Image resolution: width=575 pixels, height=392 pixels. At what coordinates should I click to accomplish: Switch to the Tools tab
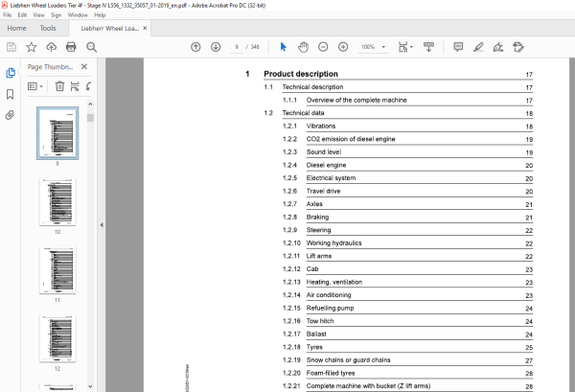tap(48, 28)
